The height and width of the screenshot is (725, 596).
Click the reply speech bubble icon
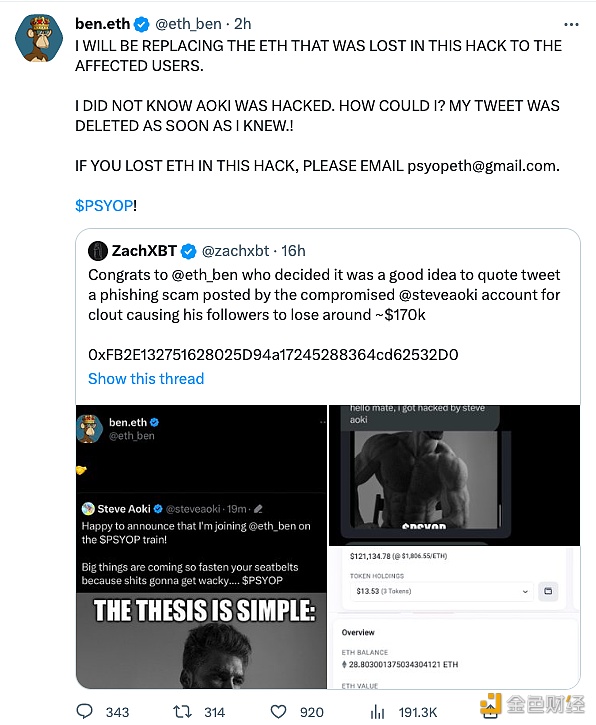(84, 711)
